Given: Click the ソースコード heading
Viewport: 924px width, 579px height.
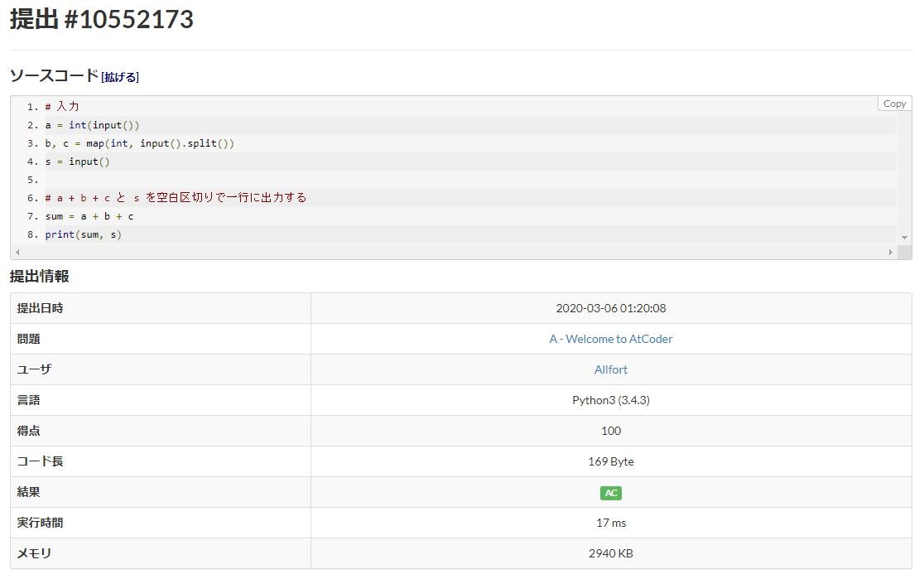Looking at the screenshot, I should (x=54, y=75).
